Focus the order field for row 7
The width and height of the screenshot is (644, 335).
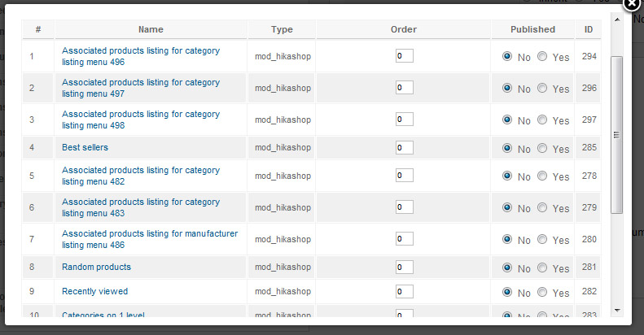tap(404, 238)
